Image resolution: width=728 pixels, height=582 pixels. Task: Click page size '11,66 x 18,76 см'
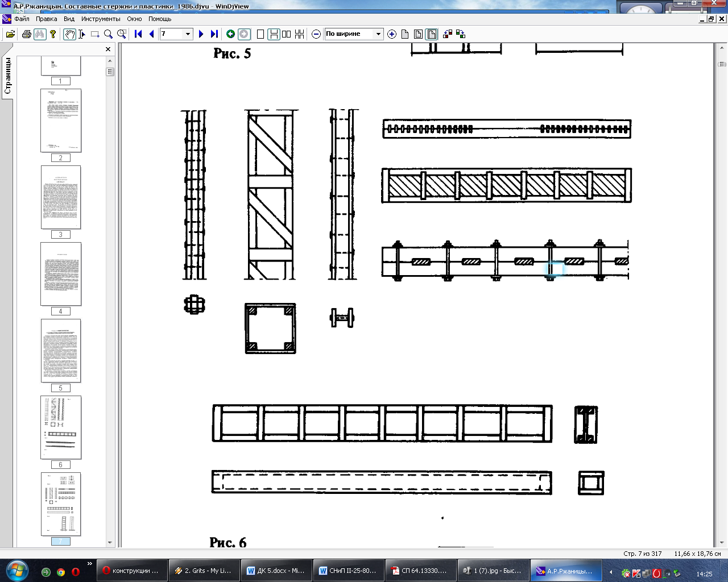[x=697, y=554]
